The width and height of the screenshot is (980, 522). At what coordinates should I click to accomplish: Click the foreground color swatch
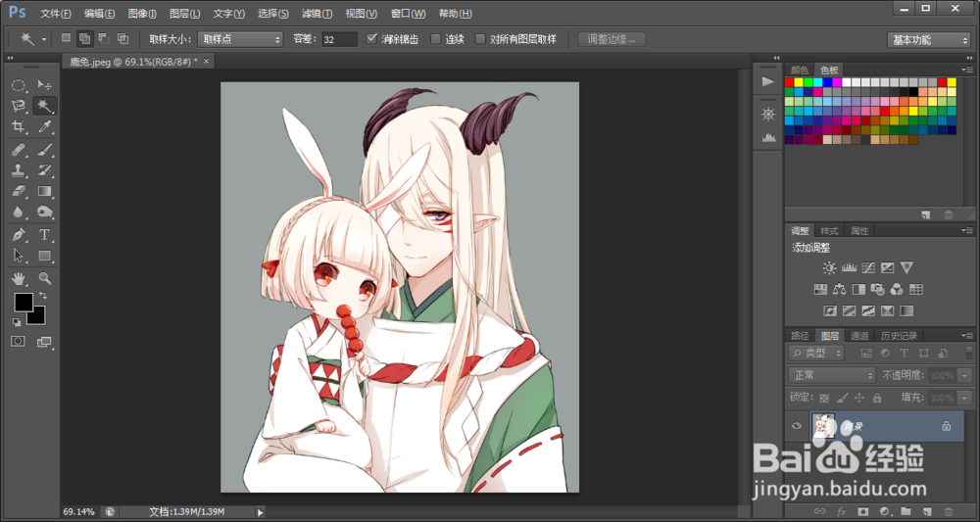pos(24,303)
